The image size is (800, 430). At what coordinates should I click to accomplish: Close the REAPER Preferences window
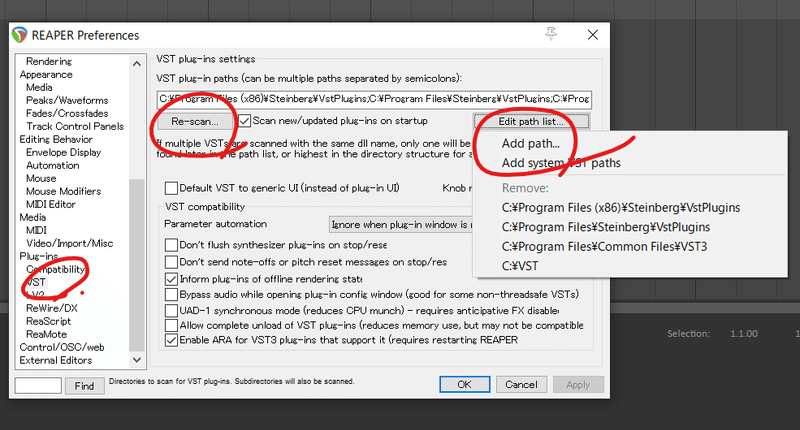pyautogui.click(x=592, y=35)
